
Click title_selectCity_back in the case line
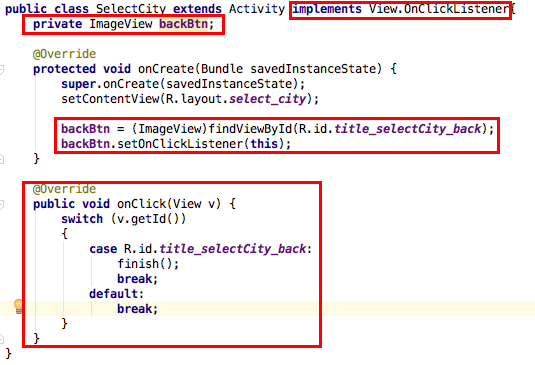coord(232,249)
